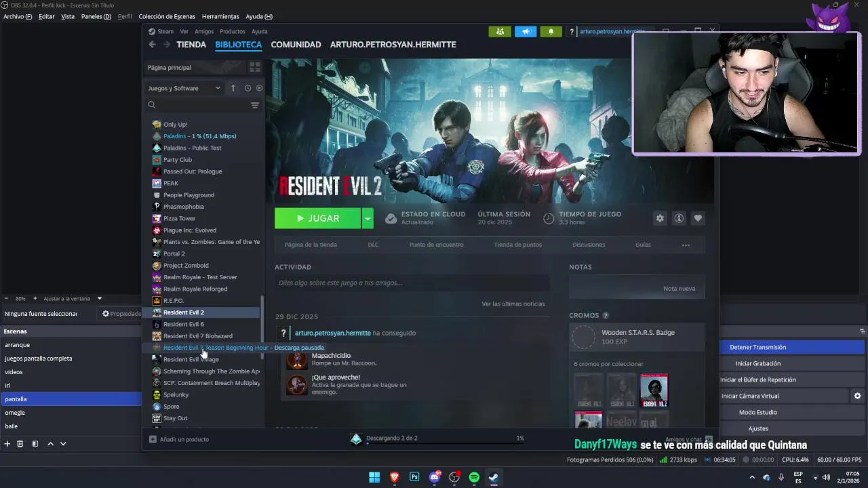Switch to the COMUNIDAD tab in Steam
The width and height of the screenshot is (868, 488).
click(296, 45)
